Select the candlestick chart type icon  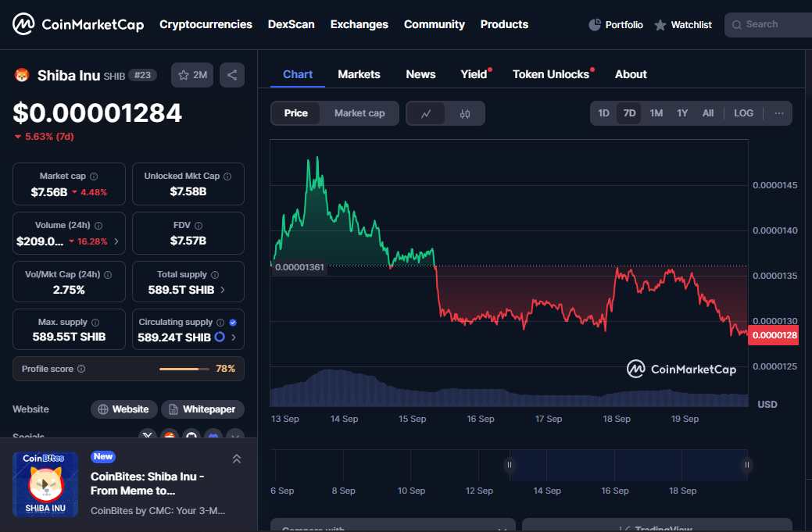[x=464, y=113]
